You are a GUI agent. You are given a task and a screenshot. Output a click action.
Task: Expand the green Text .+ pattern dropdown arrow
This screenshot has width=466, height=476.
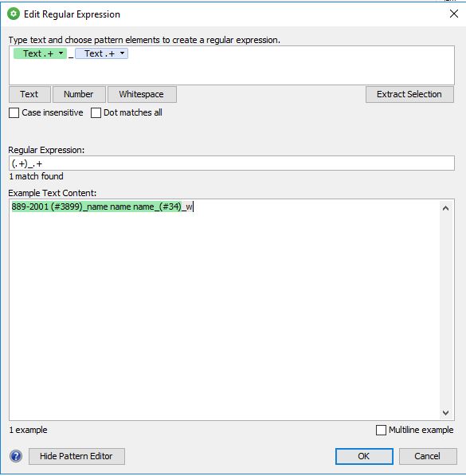click(x=61, y=53)
